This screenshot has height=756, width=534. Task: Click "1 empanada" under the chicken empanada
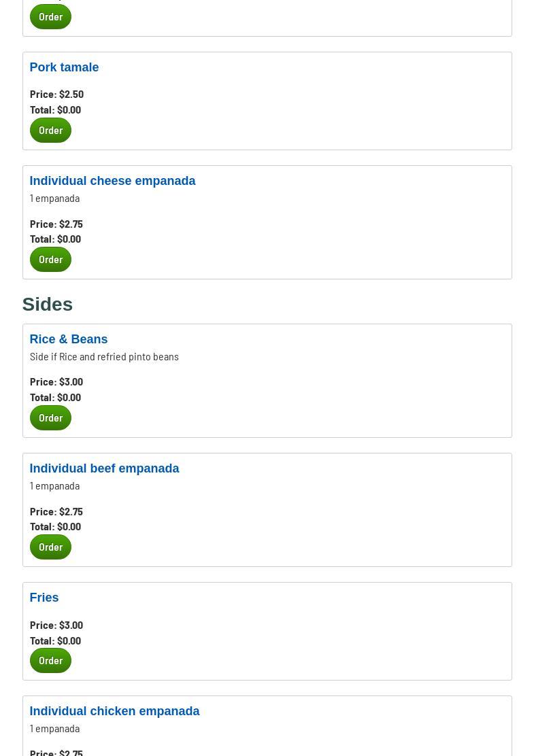pos(54,728)
